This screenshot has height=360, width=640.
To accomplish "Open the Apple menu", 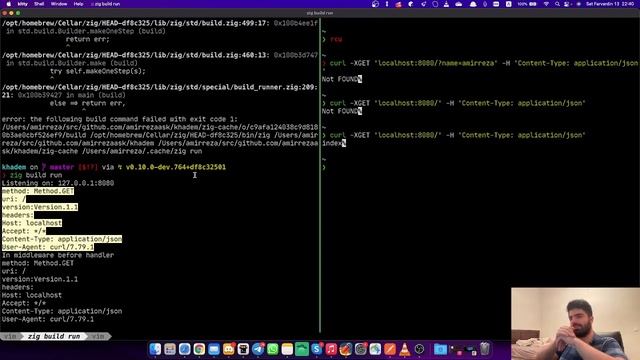I will 9,4.
